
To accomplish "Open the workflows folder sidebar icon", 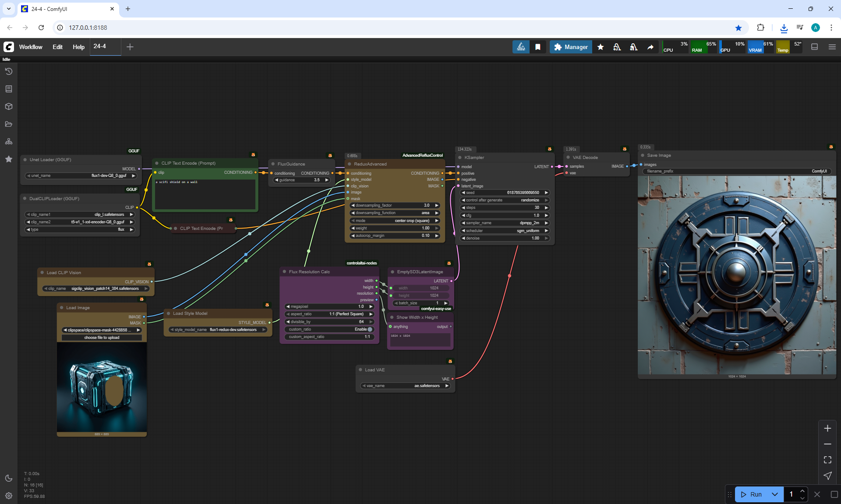I will pos(9,124).
